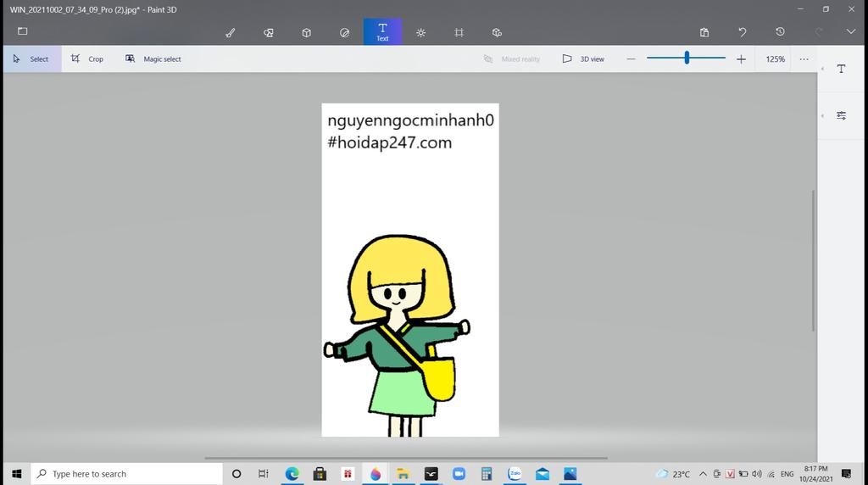
Task: Click the Mixed reality button
Action: click(512, 59)
